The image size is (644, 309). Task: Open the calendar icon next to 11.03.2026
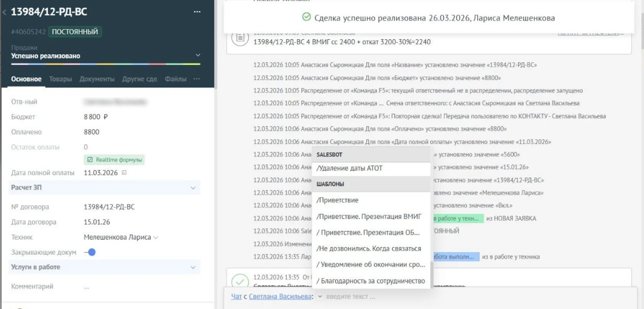[124, 173]
